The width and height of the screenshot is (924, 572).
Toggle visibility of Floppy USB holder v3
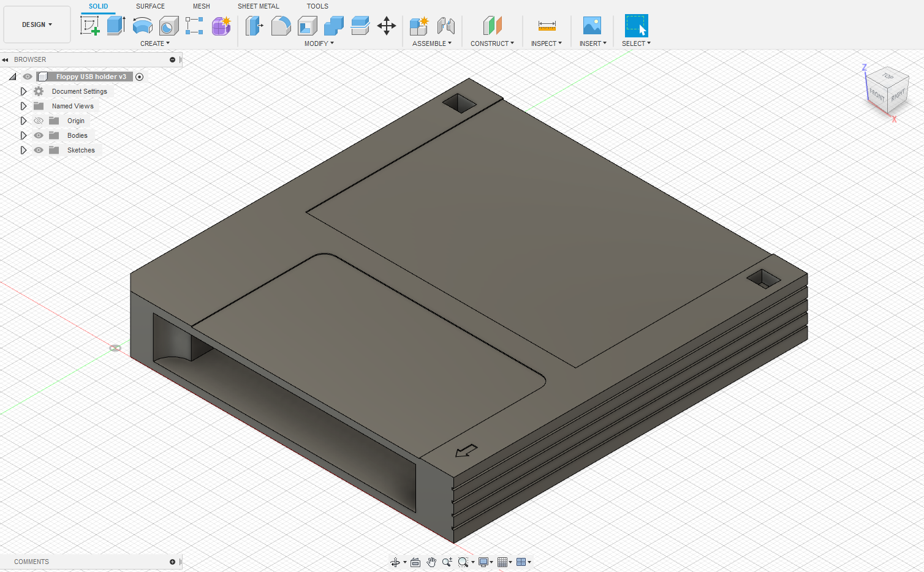(x=28, y=77)
